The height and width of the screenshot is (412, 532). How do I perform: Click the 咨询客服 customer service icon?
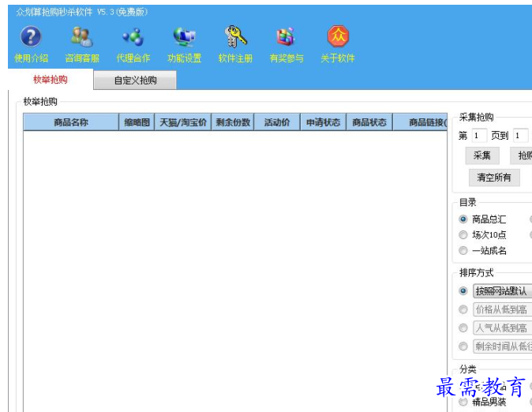coord(82,36)
